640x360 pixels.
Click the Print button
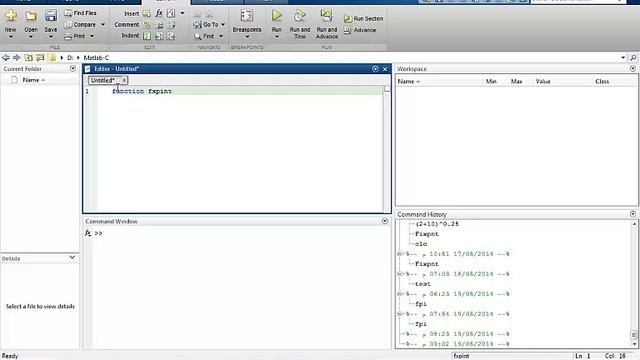pos(75,36)
